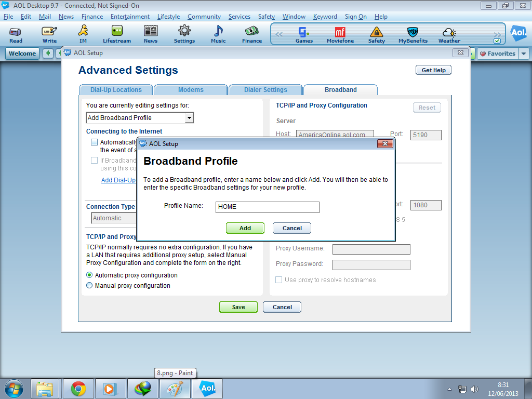
Task: Toggle the 'If Broadband' checkbox
Action: click(x=95, y=160)
